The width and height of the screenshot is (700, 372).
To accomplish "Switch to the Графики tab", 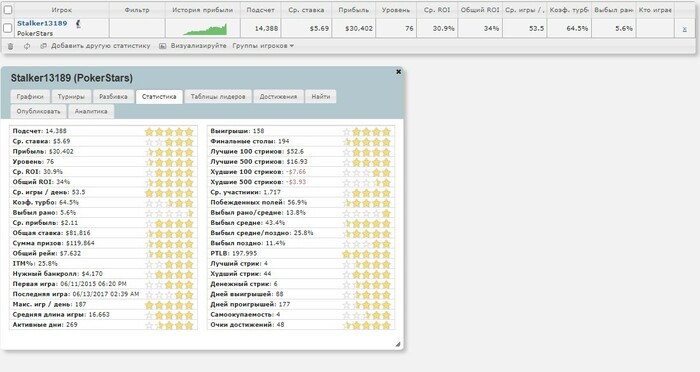I will tap(30, 96).
